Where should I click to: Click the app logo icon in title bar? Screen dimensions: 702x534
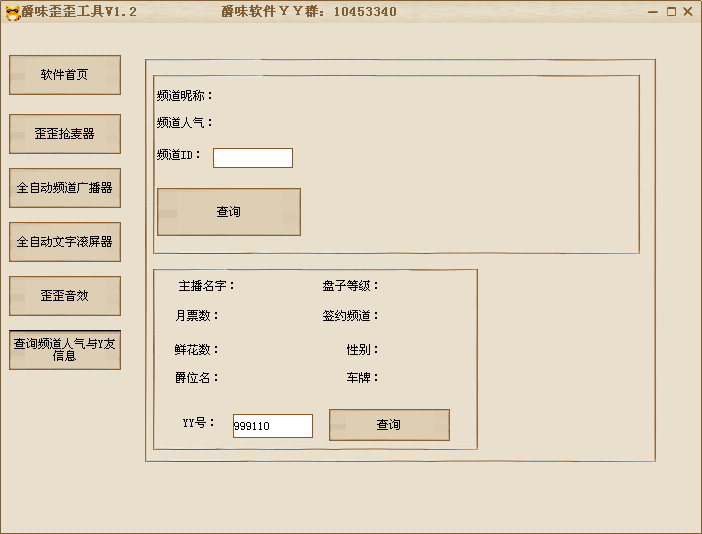pyautogui.click(x=13, y=12)
